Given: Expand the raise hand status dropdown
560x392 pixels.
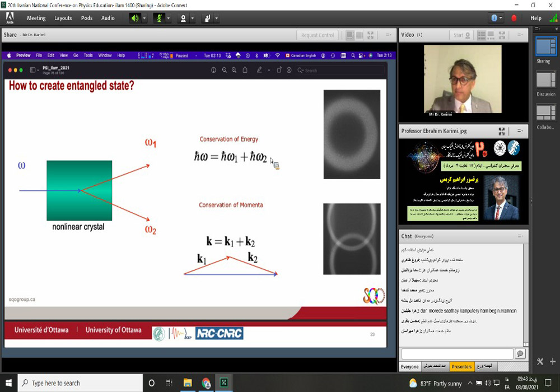Looking at the screenshot, I should [216, 18].
